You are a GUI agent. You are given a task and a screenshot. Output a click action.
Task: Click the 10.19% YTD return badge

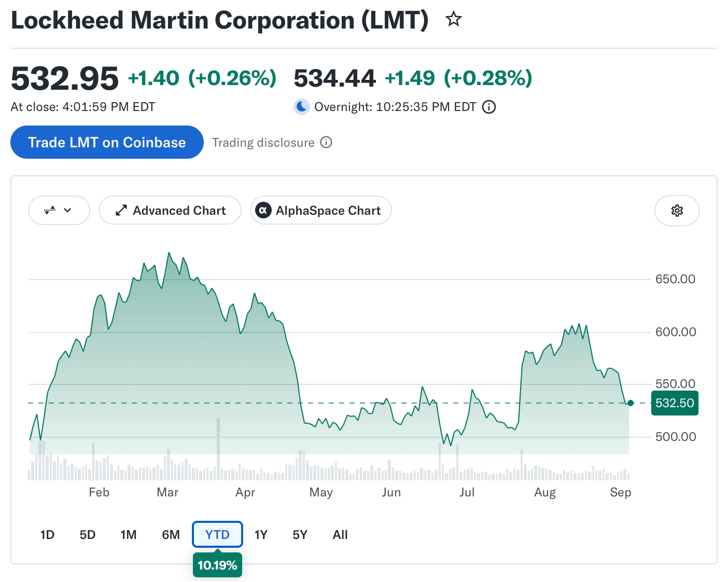(217, 565)
